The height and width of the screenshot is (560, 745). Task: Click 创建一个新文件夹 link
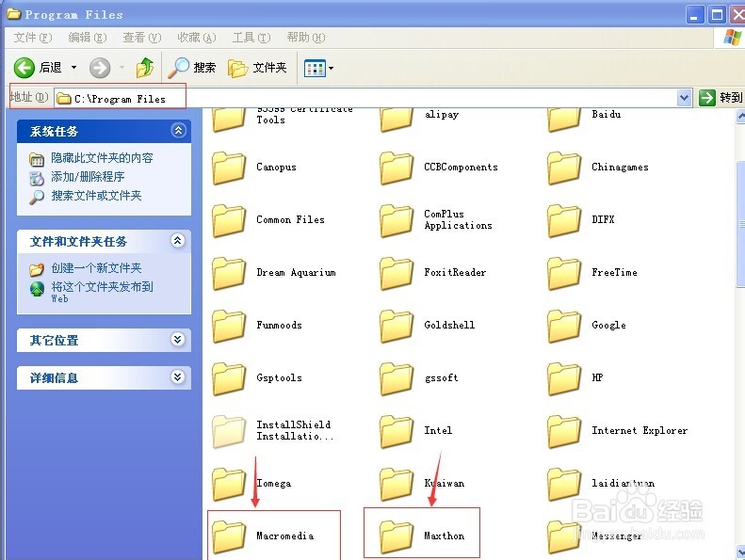[96, 268]
